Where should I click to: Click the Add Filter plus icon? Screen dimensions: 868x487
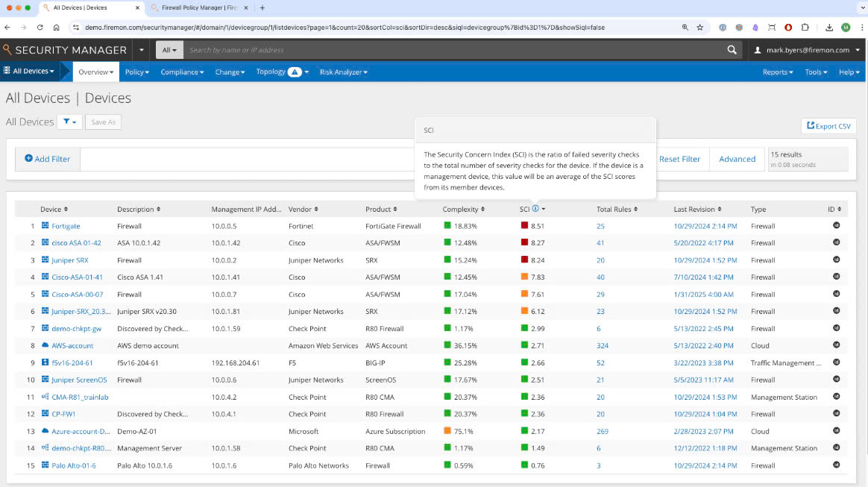(29, 159)
